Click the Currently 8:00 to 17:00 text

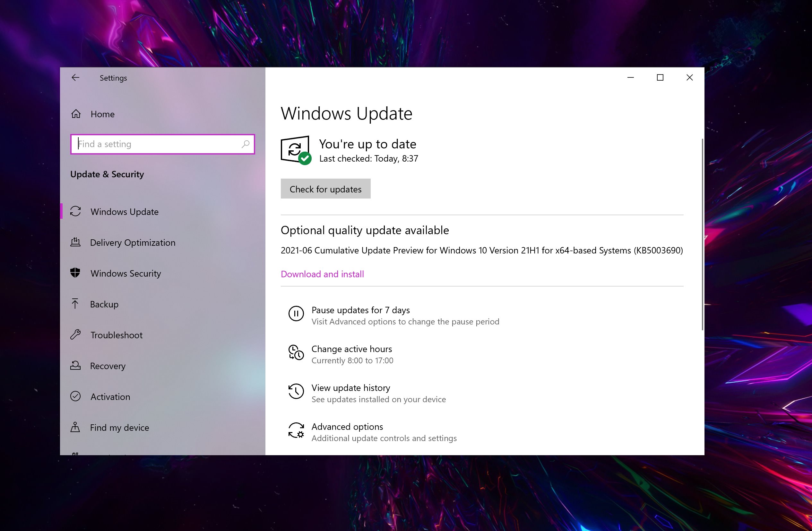352,360
